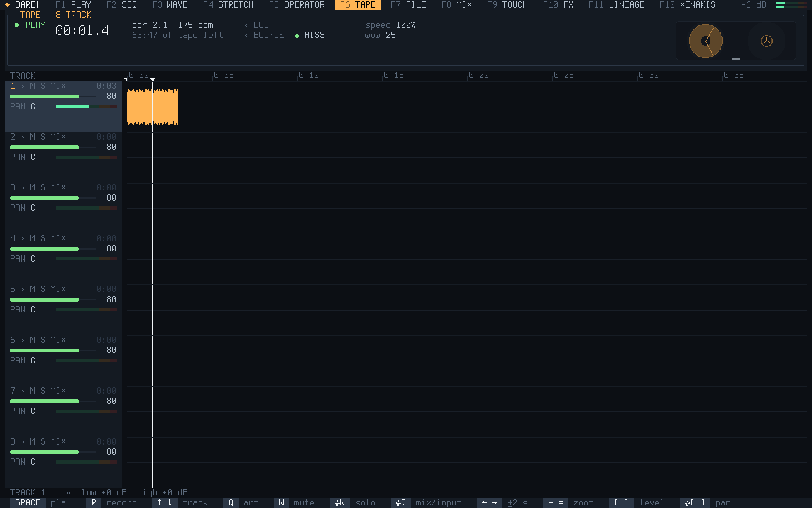Set track 3 PAN value C
Viewport: 812px width, 508px height.
point(33,208)
